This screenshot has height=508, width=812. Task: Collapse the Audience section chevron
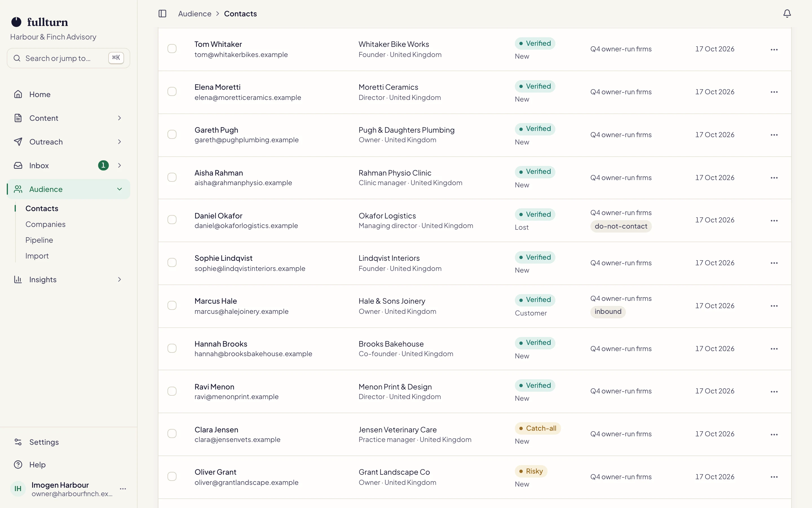120,189
